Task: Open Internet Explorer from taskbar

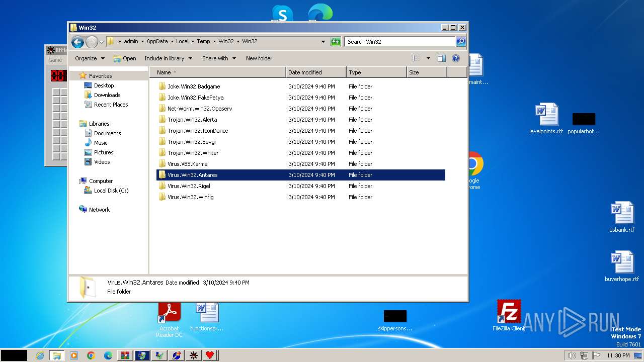Action: 40,355
